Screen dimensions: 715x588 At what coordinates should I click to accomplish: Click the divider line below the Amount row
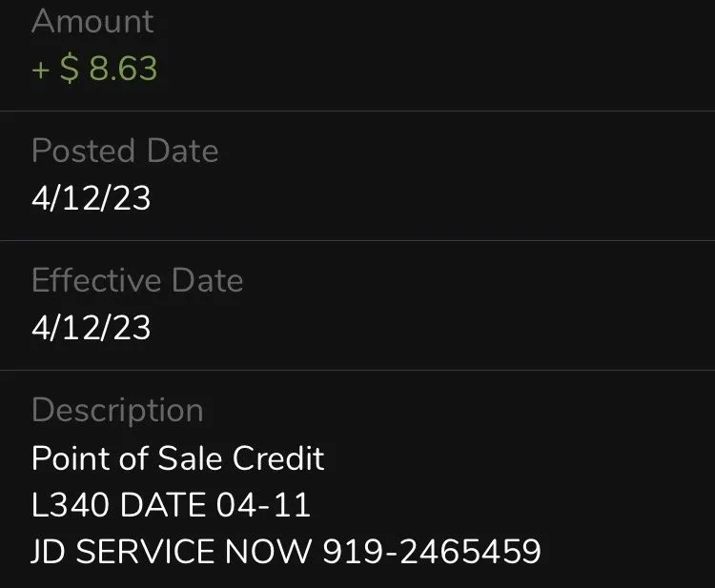(x=357, y=111)
